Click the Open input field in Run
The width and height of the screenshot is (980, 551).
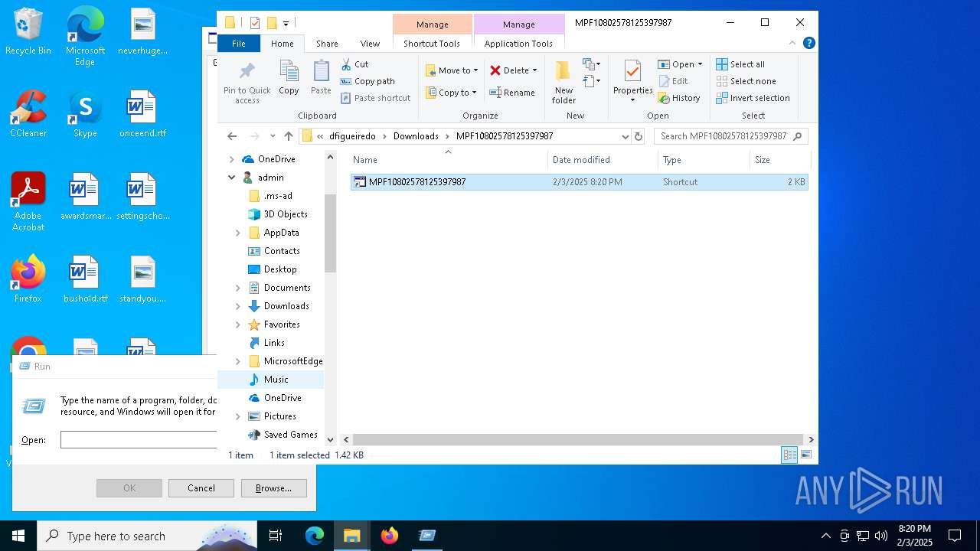click(x=139, y=440)
